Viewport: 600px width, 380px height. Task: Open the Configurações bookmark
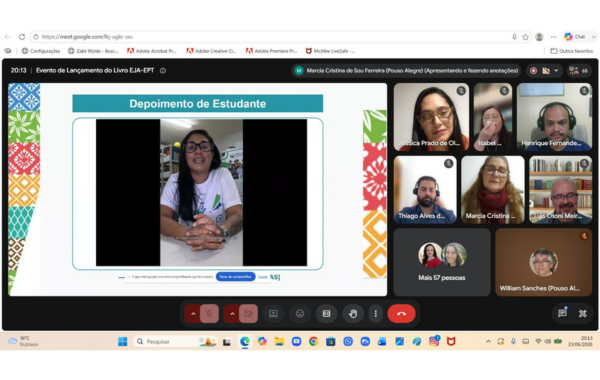point(41,51)
